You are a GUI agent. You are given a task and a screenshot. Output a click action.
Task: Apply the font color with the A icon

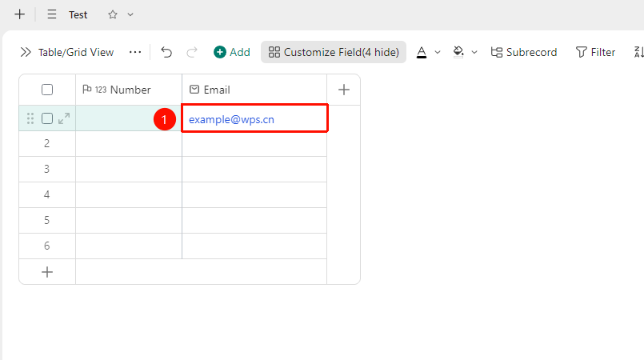tap(422, 52)
